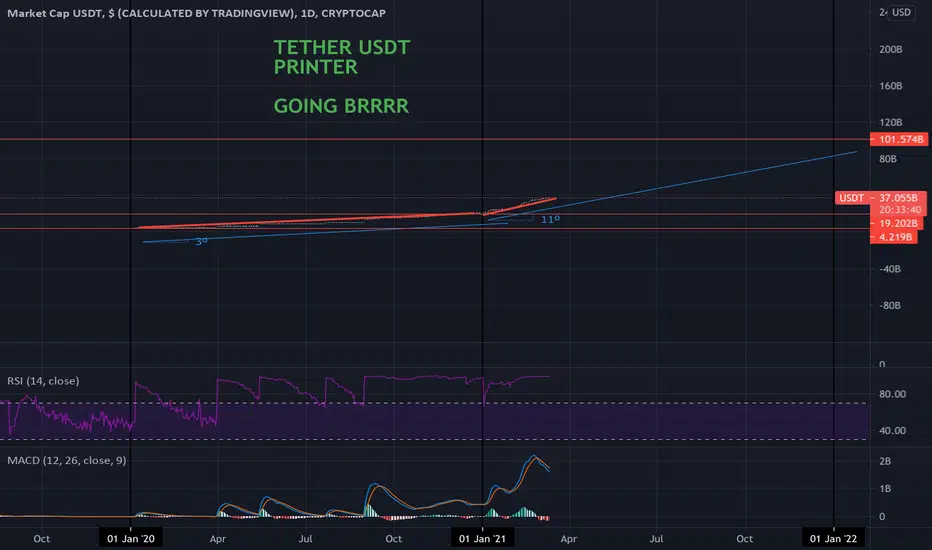Select the GOING BRRRR text annotation
Viewport: 932px width, 550px height.
[x=341, y=106]
